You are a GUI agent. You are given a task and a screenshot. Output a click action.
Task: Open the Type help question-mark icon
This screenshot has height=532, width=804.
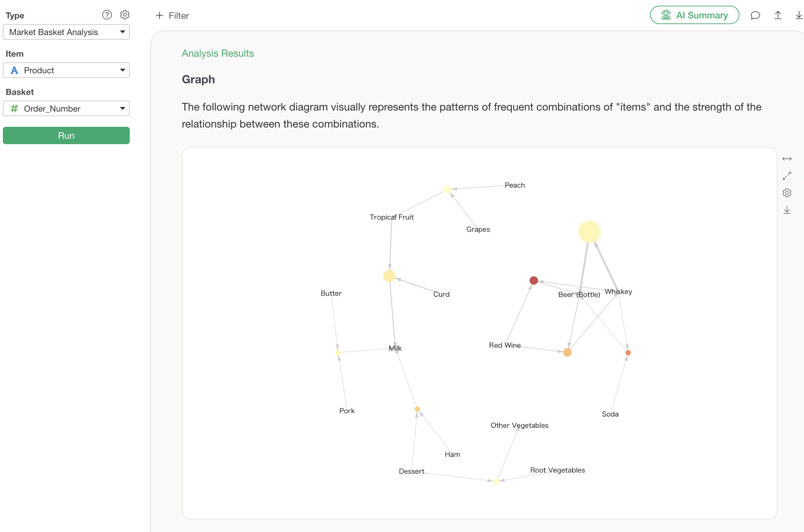click(107, 15)
